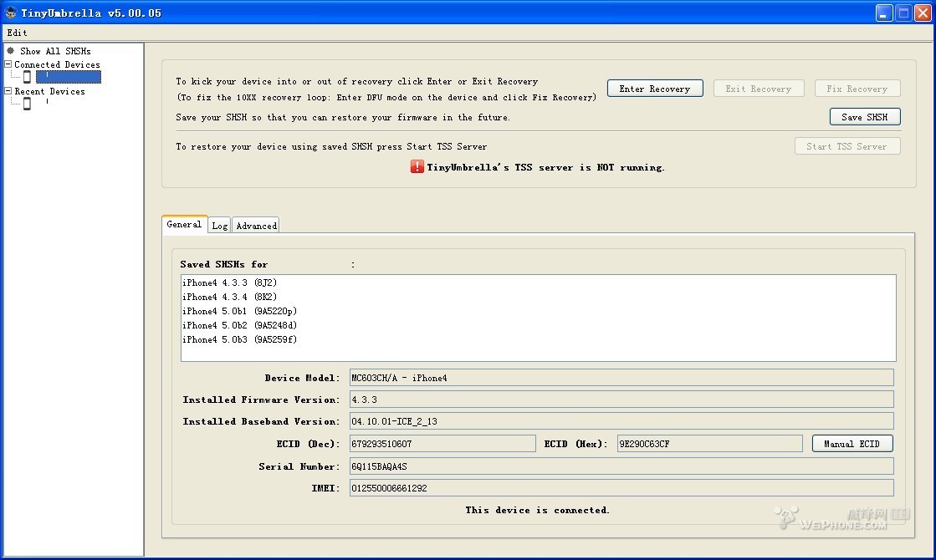Select iPhone4 5.0b1 (9A5220p) SHSH entry
Image resolution: width=936 pixels, height=560 pixels.
coord(239,311)
